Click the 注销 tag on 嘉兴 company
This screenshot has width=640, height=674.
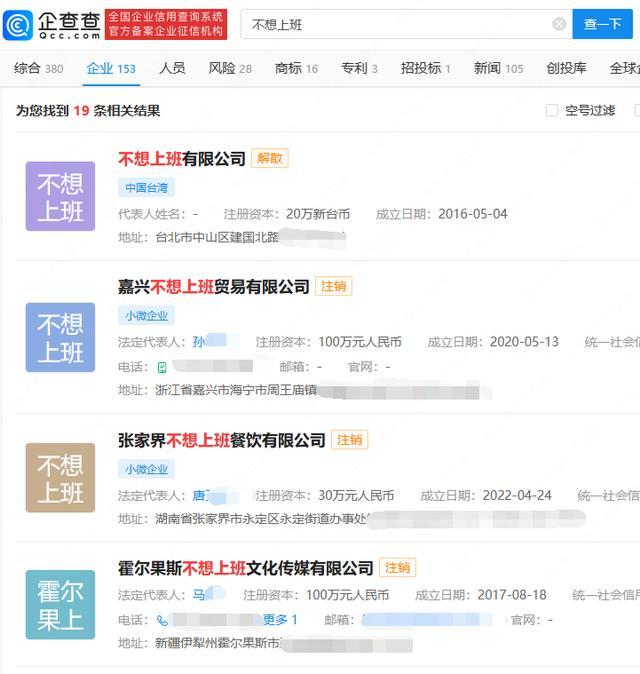(334, 286)
